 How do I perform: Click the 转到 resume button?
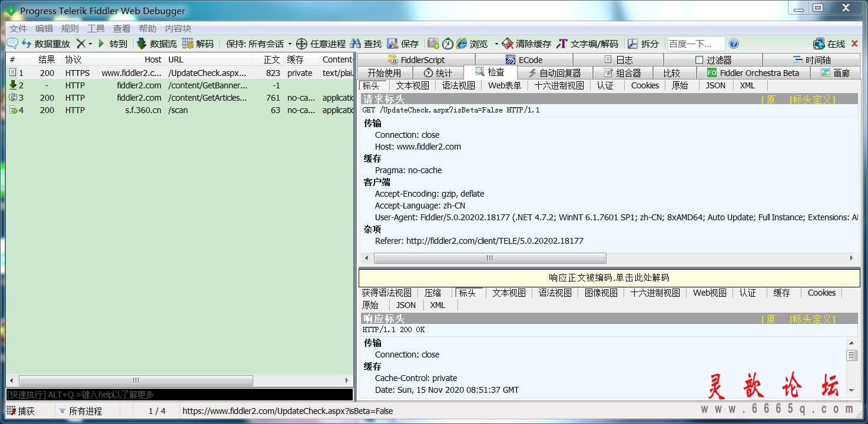coord(112,44)
